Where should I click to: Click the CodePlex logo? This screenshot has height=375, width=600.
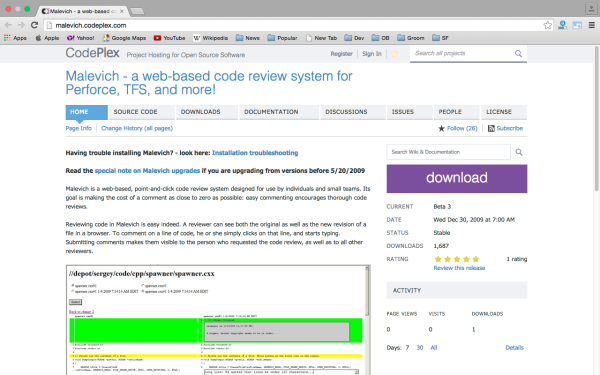coord(92,53)
